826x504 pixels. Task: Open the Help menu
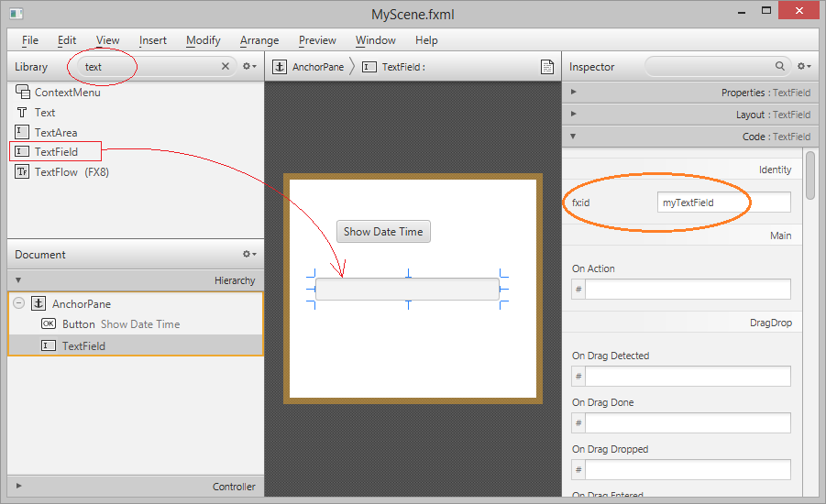pos(426,40)
